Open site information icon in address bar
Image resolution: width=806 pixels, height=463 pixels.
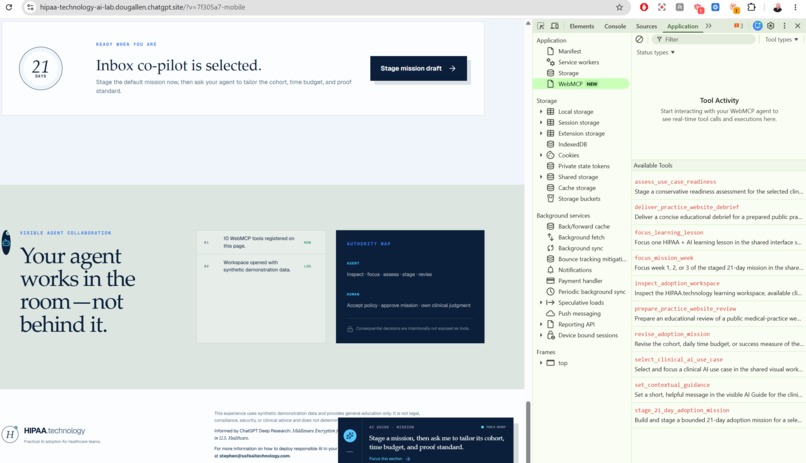[x=30, y=7]
